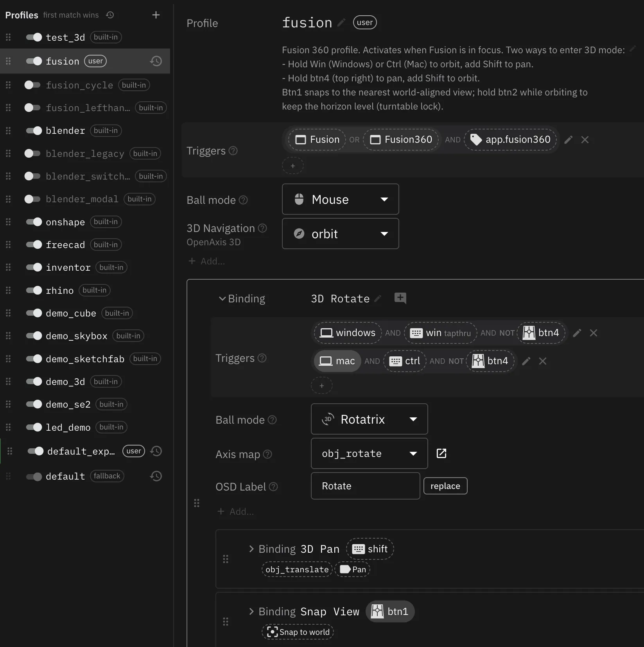Add comment icon beside 3D Rotate
The height and width of the screenshot is (647, 644).
click(400, 298)
